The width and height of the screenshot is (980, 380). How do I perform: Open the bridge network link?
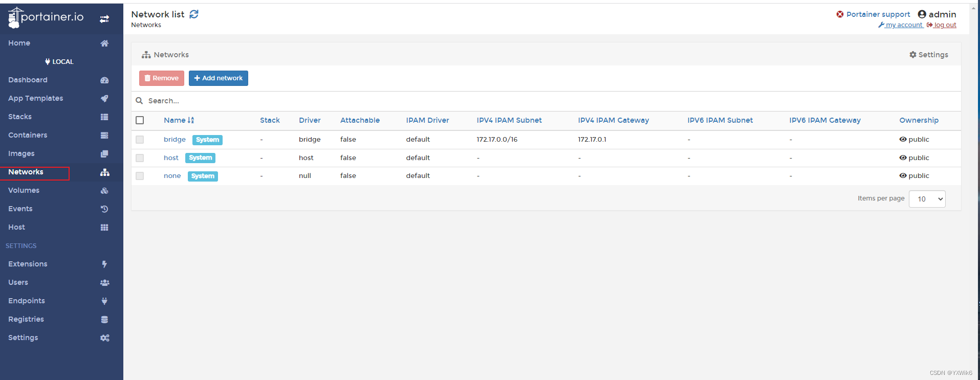click(175, 140)
